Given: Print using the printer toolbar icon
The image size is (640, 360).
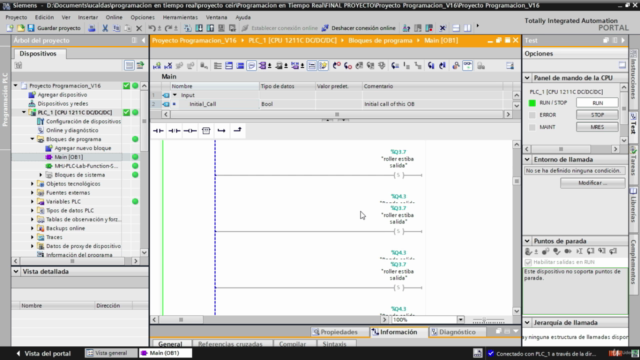Looking at the screenshot, I should tap(92, 28).
